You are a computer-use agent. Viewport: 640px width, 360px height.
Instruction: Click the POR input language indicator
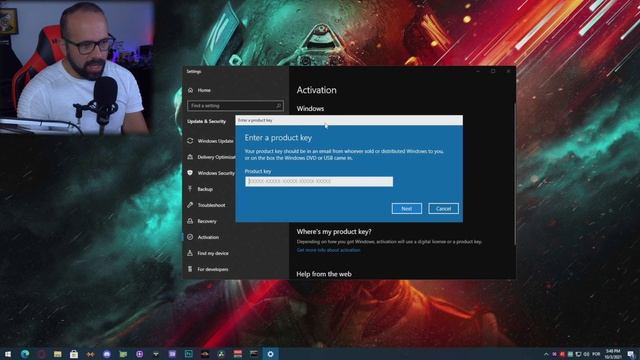click(x=596, y=354)
